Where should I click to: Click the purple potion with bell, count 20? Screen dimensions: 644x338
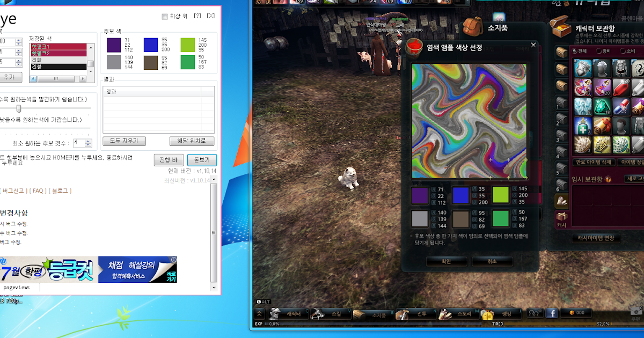click(x=603, y=87)
